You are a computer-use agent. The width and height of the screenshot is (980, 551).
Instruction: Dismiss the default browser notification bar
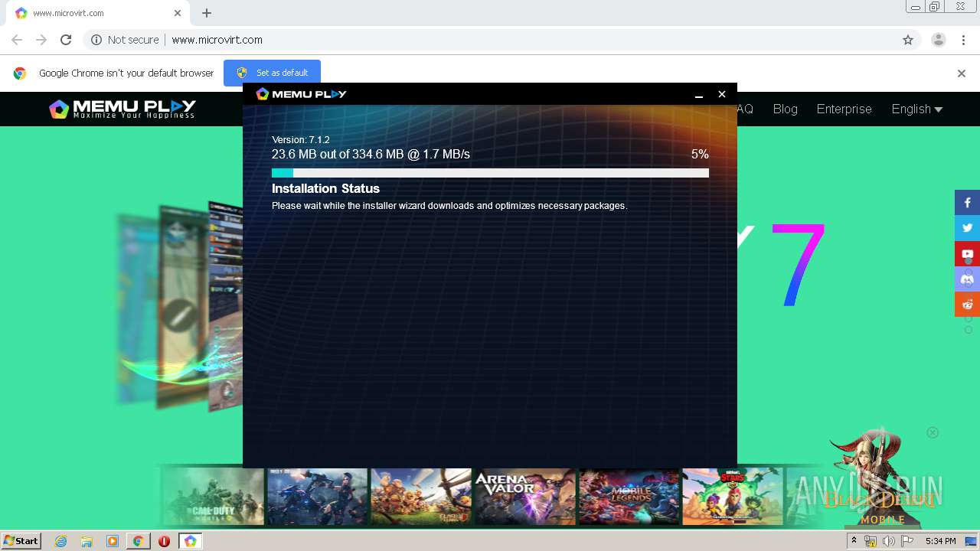(x=962, y=73)
